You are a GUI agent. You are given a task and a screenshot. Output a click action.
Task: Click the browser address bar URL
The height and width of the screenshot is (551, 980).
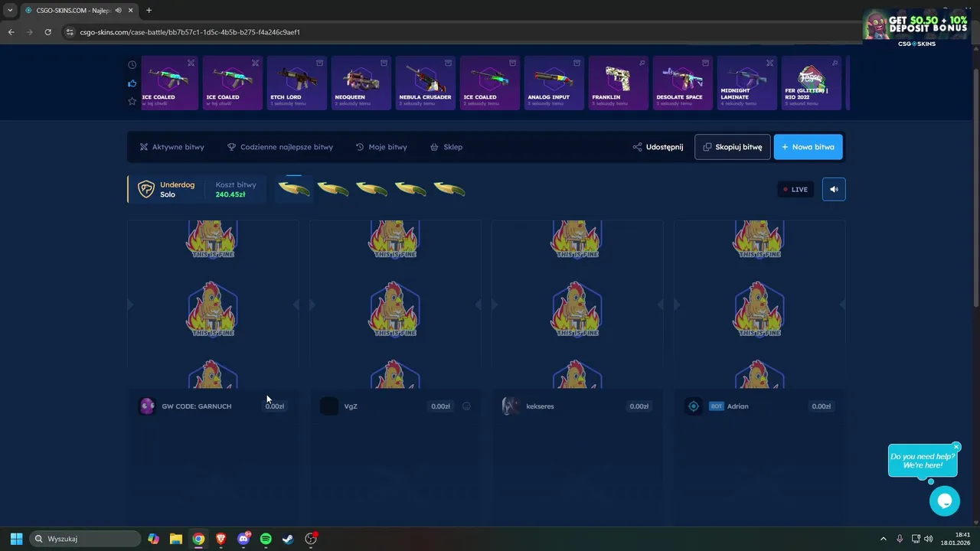coord(190,32)
